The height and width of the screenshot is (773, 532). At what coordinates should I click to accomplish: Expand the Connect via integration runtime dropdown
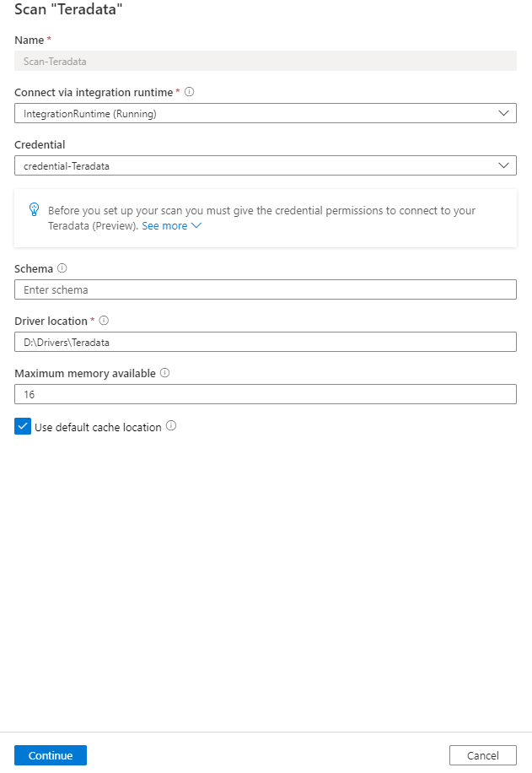[x=503, y=112]
